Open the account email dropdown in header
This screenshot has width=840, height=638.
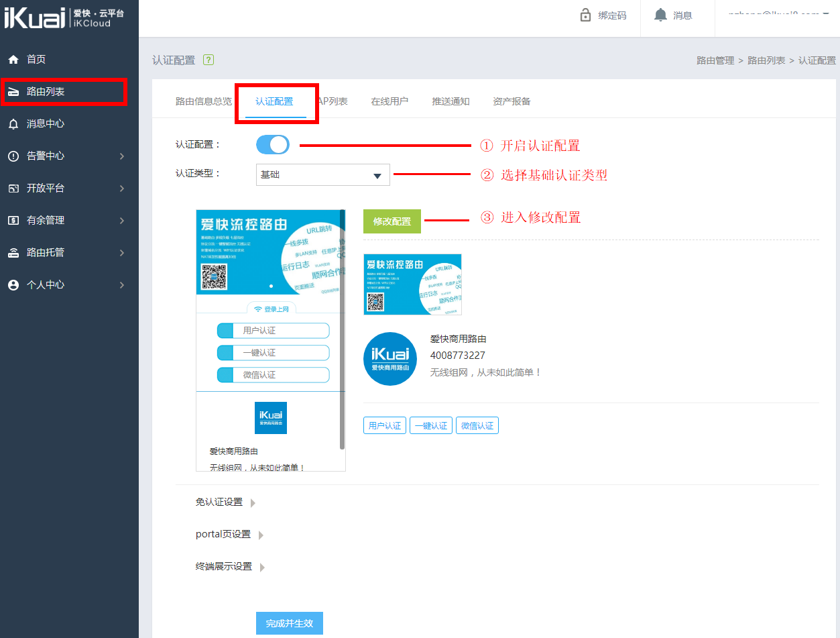pyautogui.click(x=778, y=13)
